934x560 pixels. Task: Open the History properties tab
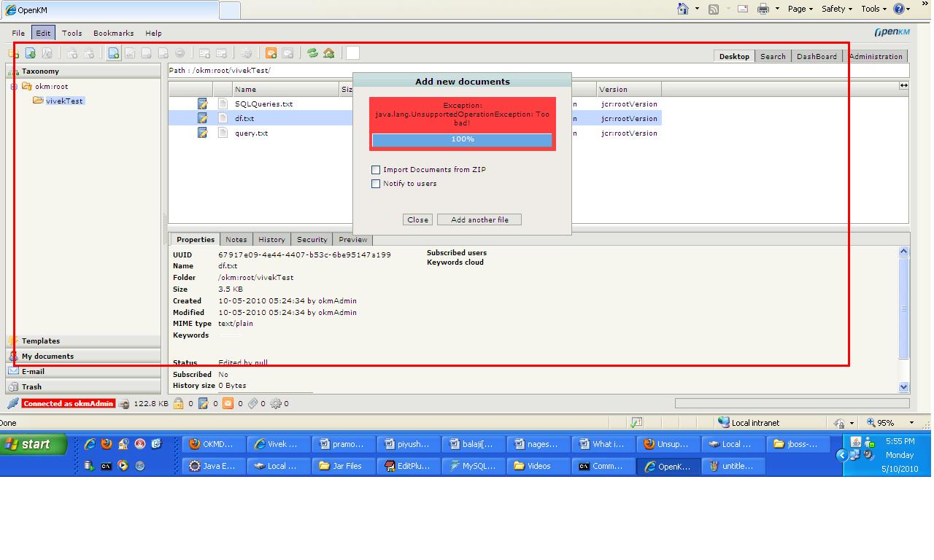271,239
